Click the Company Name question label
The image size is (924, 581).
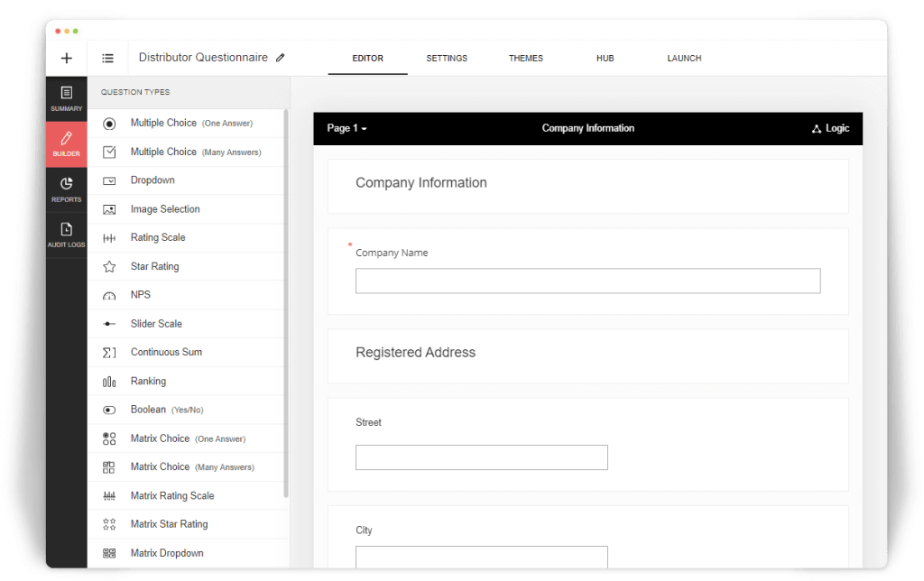pyautogui.click(x=392, y=253)
